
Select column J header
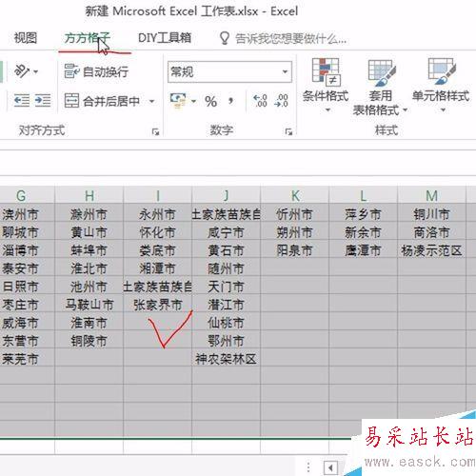tap(227, 195)
